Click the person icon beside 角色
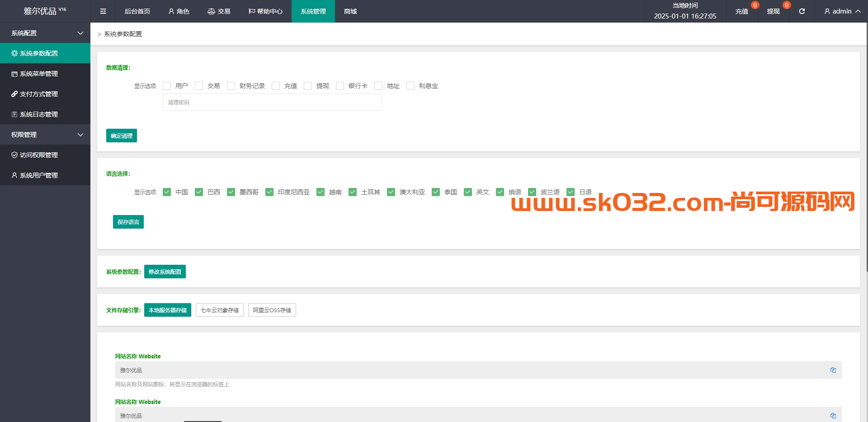The height and width of the screenshot is (422, 868). tap(171, 11)
